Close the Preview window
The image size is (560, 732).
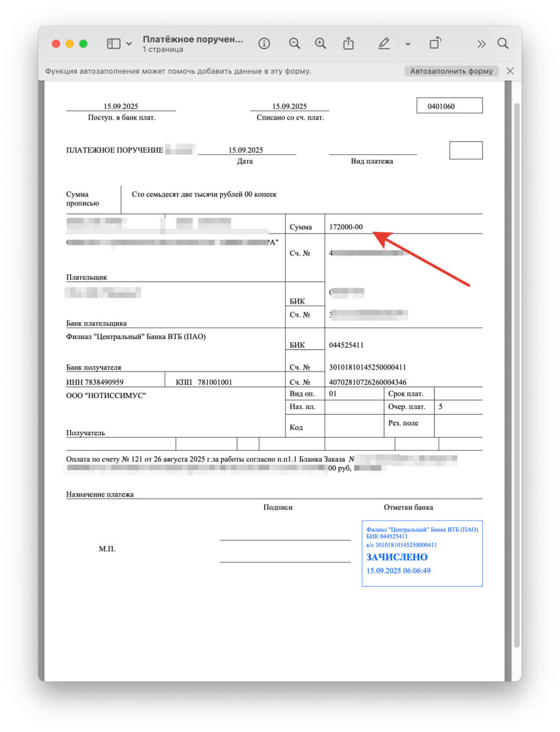56,44
